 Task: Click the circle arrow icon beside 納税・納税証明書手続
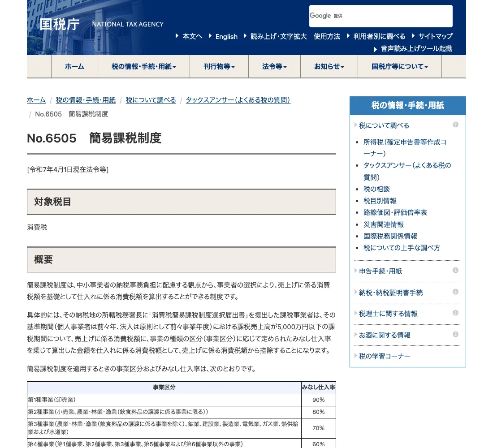[x=455, y=292]
